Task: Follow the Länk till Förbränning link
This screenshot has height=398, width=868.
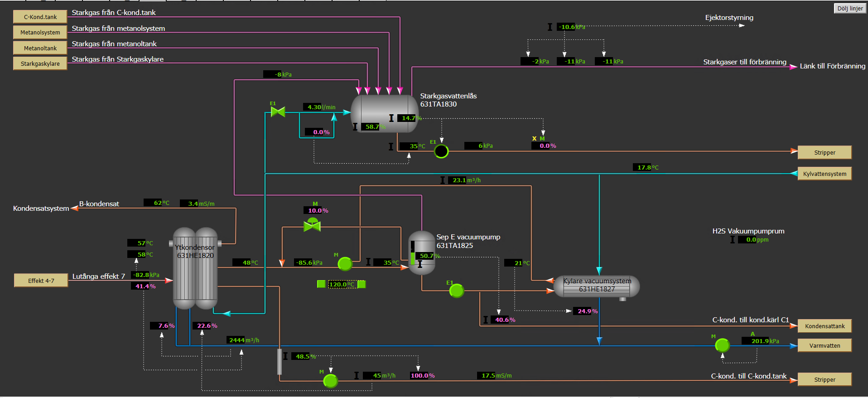Action: tap(832, 66)
